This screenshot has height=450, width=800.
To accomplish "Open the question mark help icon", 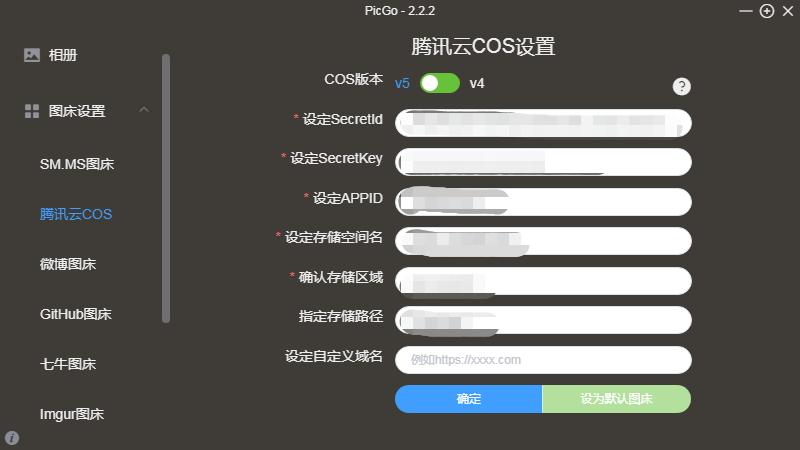I will [x=682, y=87].
